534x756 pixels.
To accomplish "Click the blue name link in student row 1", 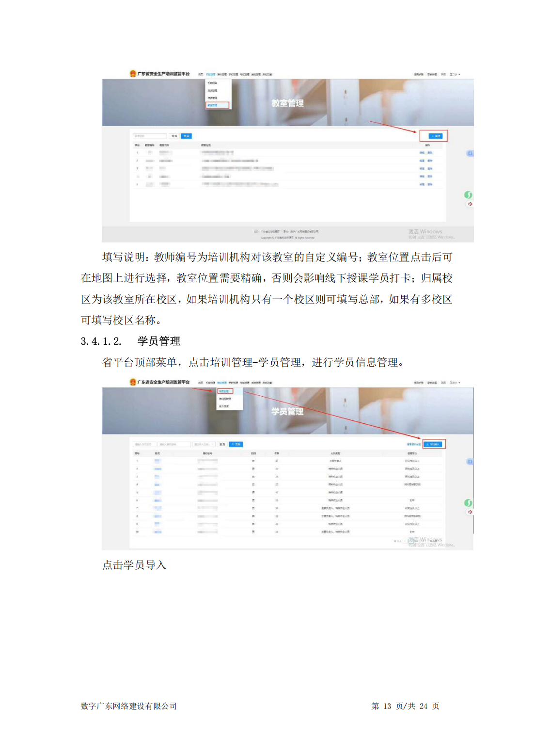I will tap(157, 461).
